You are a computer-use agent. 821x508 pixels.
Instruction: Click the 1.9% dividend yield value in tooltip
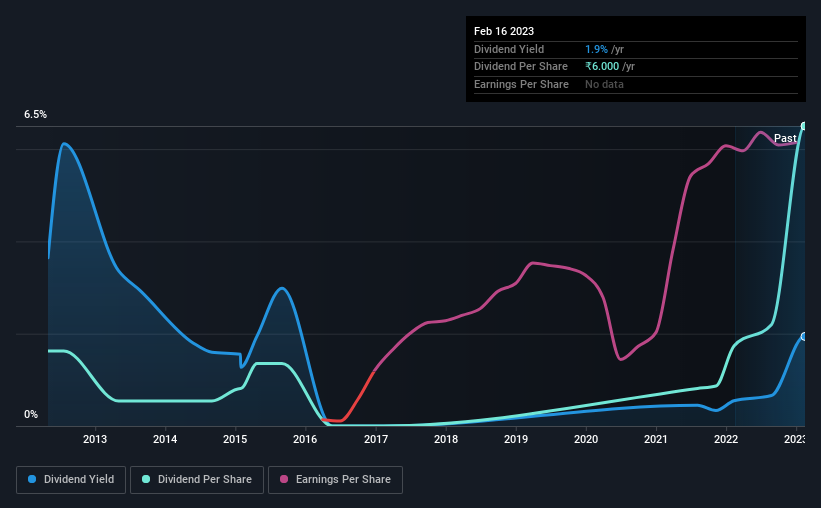596,49
